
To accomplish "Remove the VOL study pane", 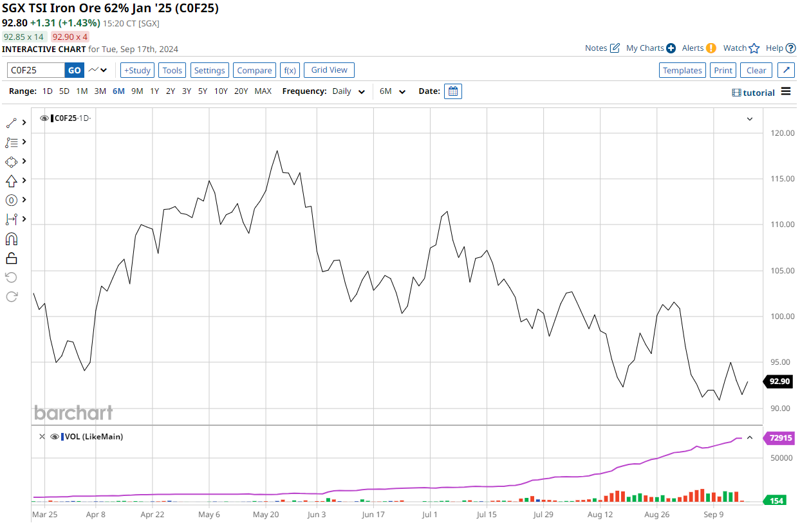I will click(42, 436).
